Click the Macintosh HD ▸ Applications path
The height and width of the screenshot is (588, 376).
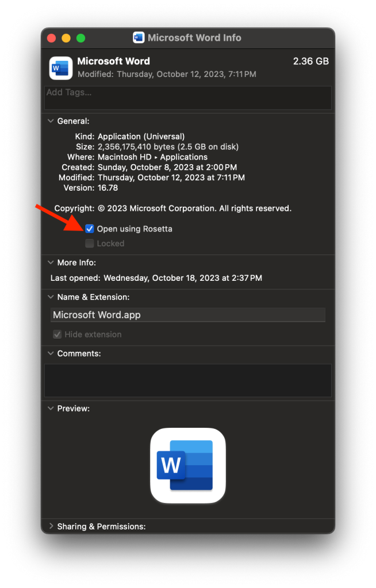pos(152,157)
